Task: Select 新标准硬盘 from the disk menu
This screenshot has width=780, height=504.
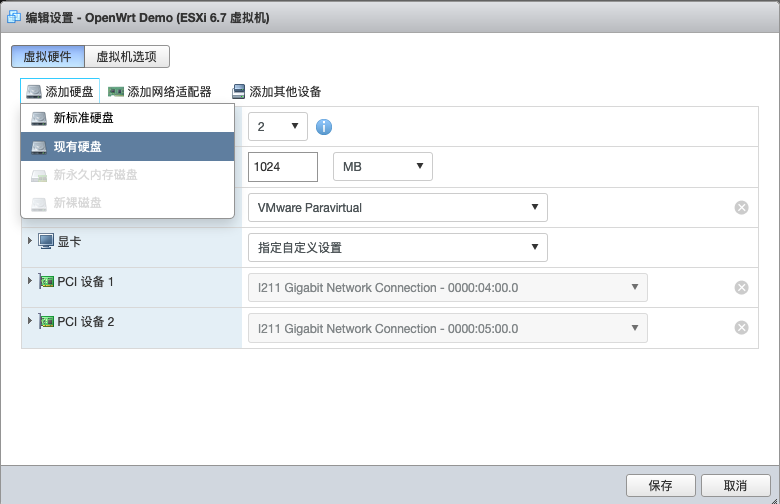Action: (127, 118)
